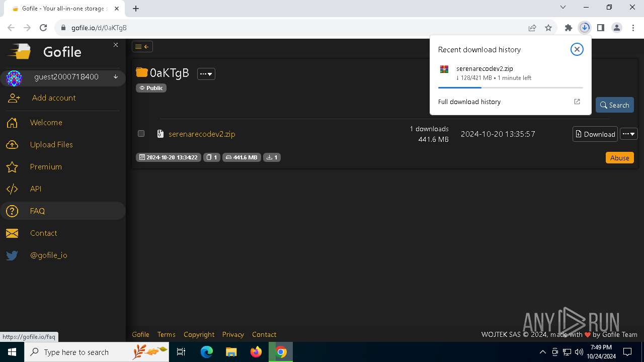Click the download progress bar
Screen dimensions: 644x362
coord(510,87)
